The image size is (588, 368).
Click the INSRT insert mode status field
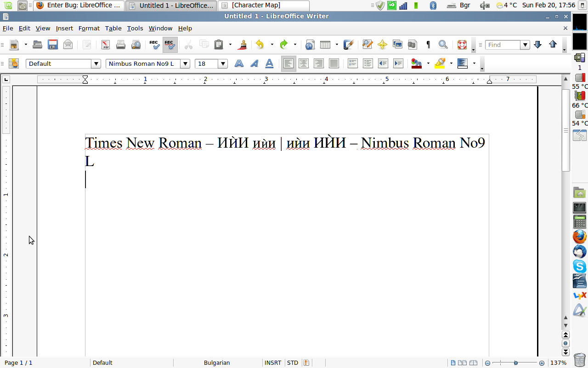pos(273,363)
